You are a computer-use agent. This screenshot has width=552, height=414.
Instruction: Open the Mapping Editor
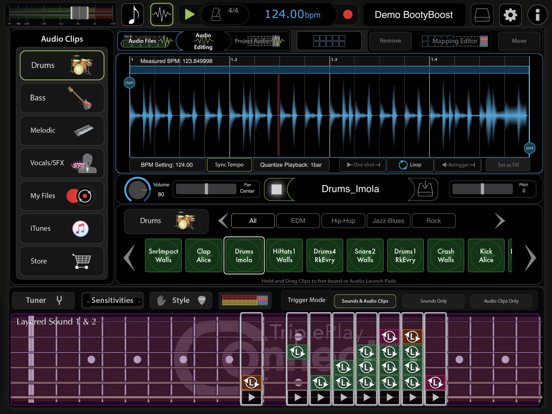455,41
